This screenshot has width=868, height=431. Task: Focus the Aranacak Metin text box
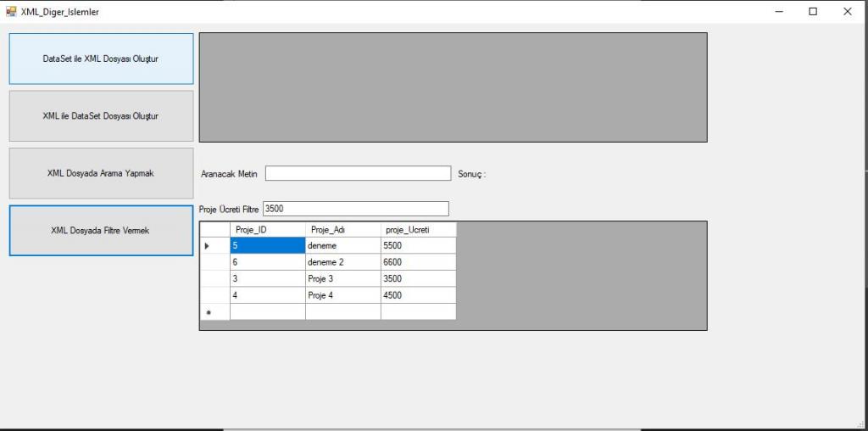(x=359, y=173)
